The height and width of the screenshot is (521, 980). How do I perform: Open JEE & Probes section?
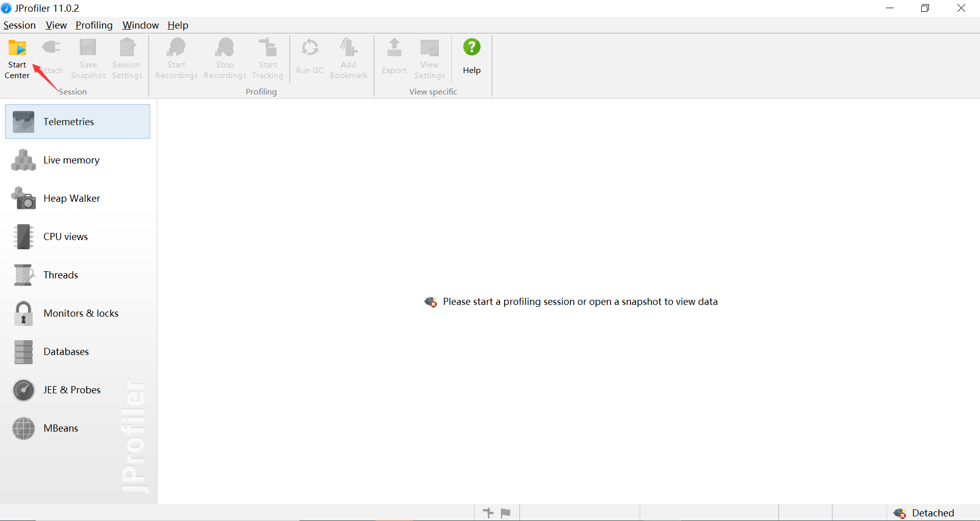click(78, 390)
